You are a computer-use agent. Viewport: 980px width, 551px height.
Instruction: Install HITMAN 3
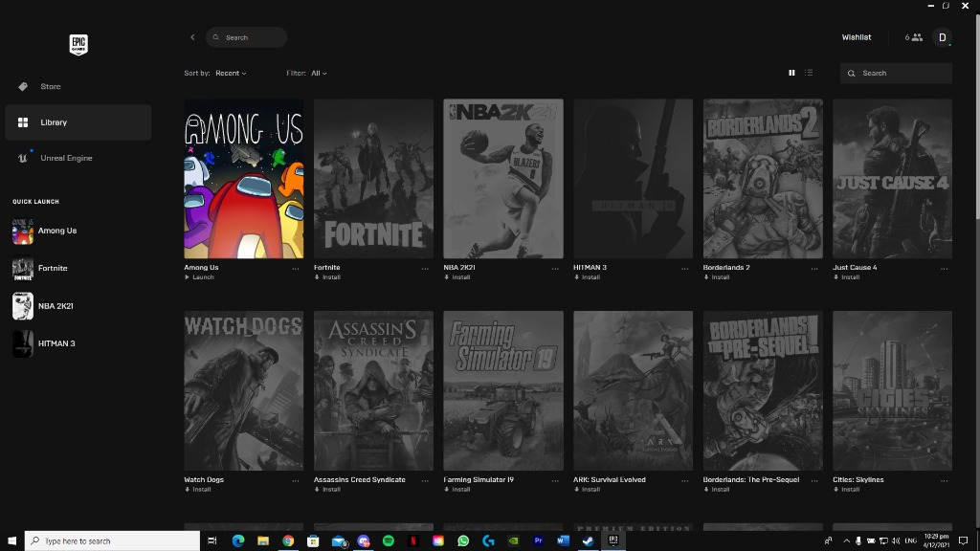(x=587, y=277)
